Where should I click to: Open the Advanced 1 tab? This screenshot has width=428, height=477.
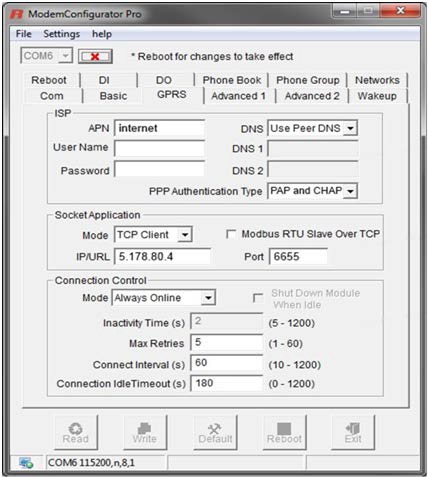239,96
